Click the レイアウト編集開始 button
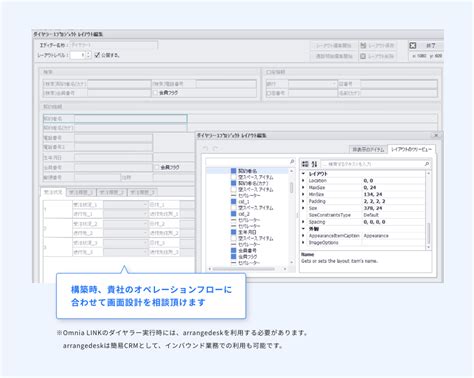 334,45
